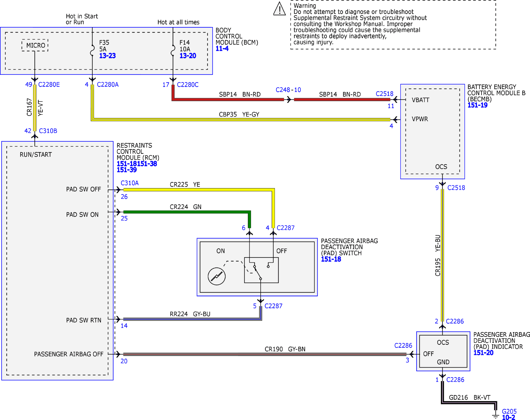
Task: Select the vertical CR195 wire label
Action: (438, 255)
